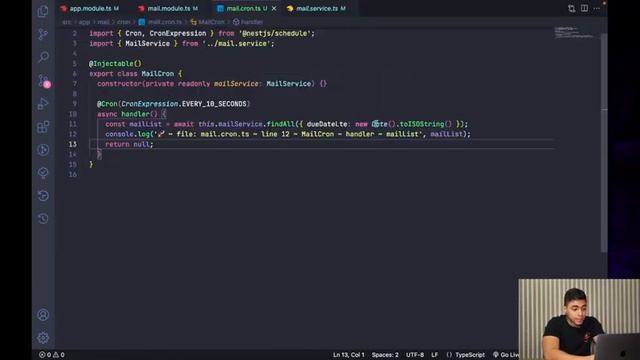Screen dimensions: 640x360
Task: Click line number 9 in the gutter
Action: click(74, 104)
